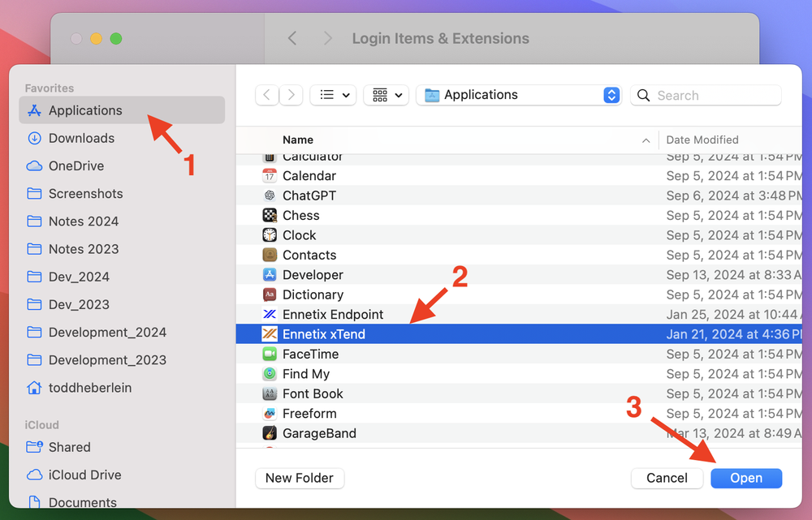
Task: Click the 'GarageBand' file name
Action: pyautogui.click(x=319, y=433)
